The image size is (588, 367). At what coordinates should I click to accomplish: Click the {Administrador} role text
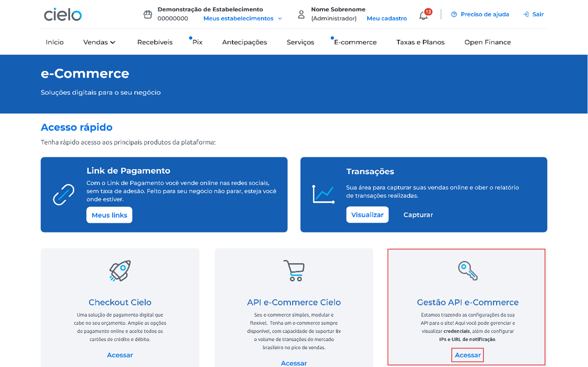tap(334, 19)
